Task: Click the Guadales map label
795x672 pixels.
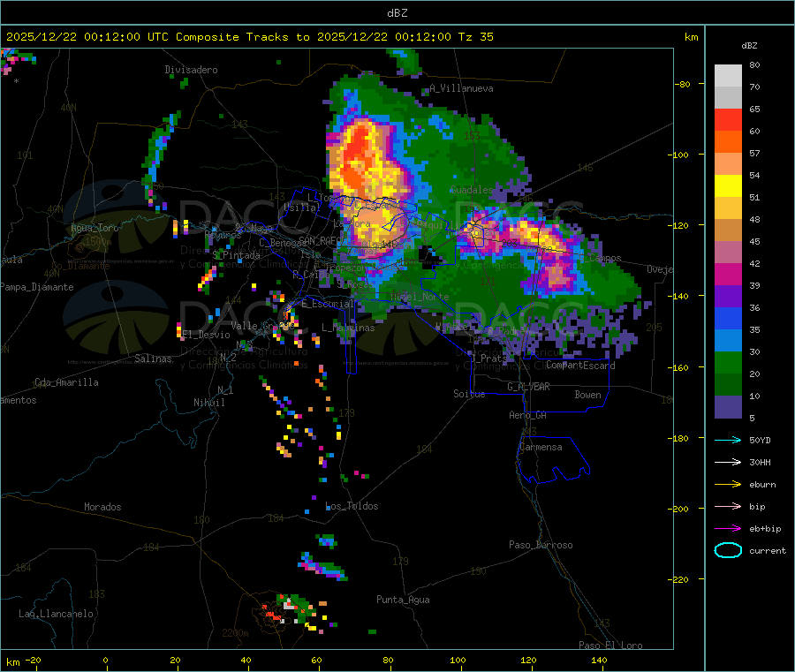Action: pos(472,190)
